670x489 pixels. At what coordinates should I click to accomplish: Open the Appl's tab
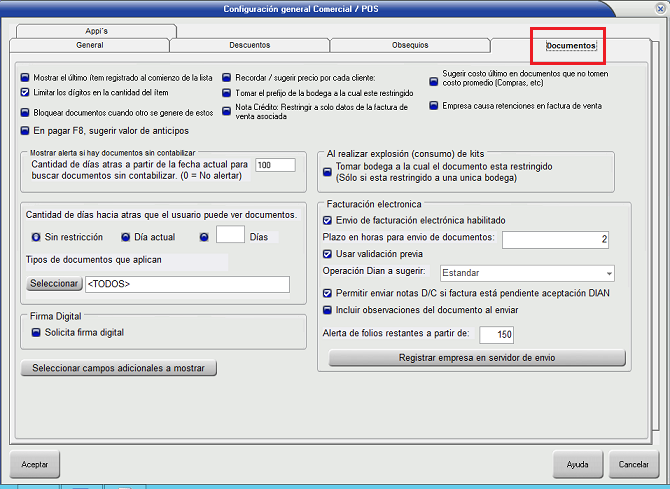(97, 31)
